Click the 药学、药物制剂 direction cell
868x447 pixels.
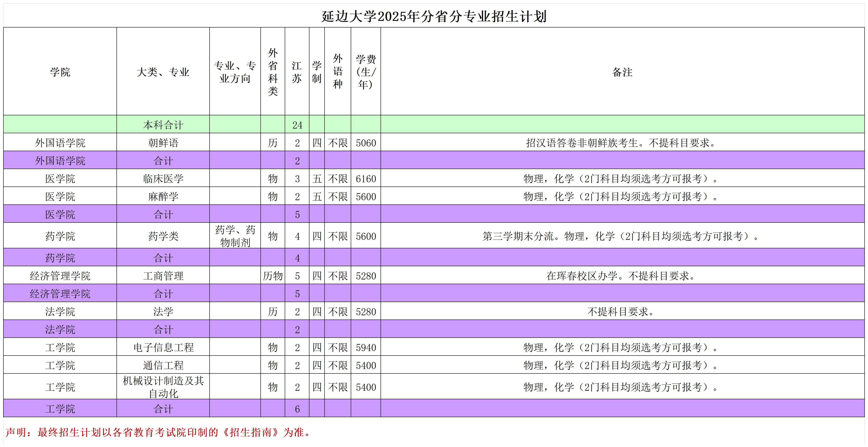[235, 236]
